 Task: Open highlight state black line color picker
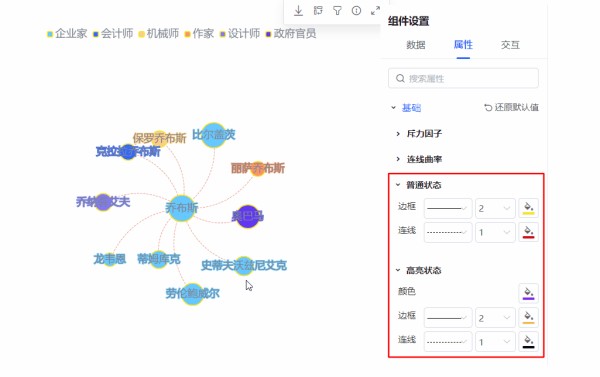click(528, 342)
